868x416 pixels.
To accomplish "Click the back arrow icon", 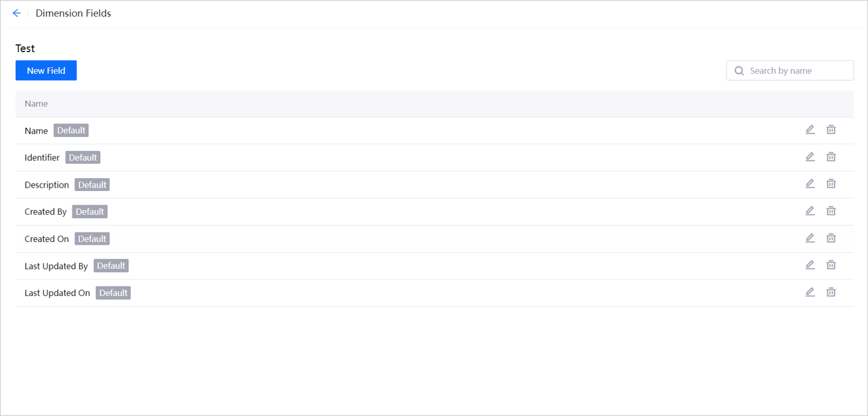I will 17,13.
